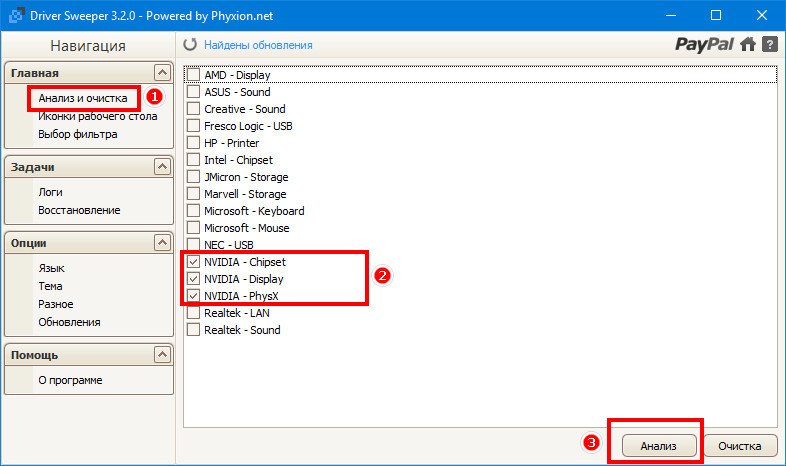The height and width of the screenshot is (466, 786).
Task: Click the update refresh spinner icon
Action: pyautogui.click(x=190, y=45)
